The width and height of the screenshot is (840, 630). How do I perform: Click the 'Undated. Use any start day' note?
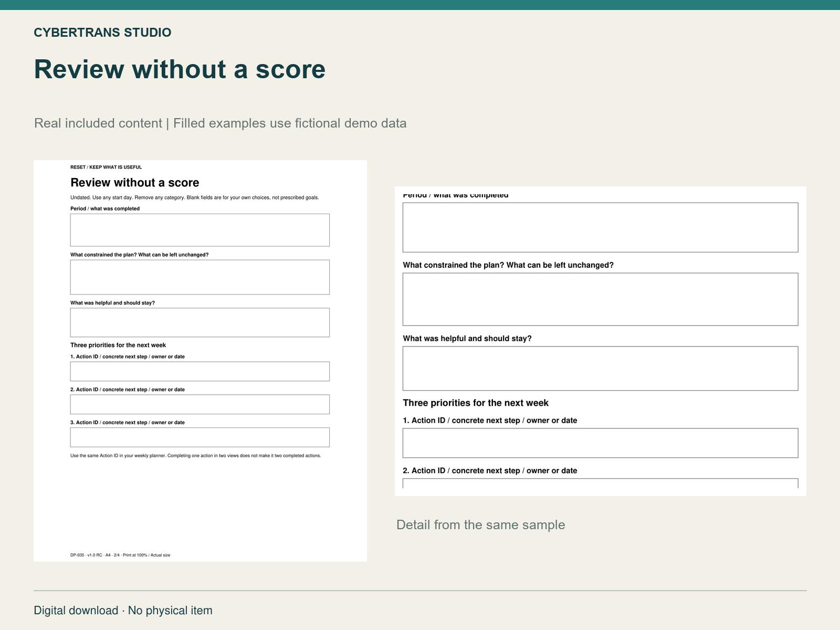(x=195, y=198)
